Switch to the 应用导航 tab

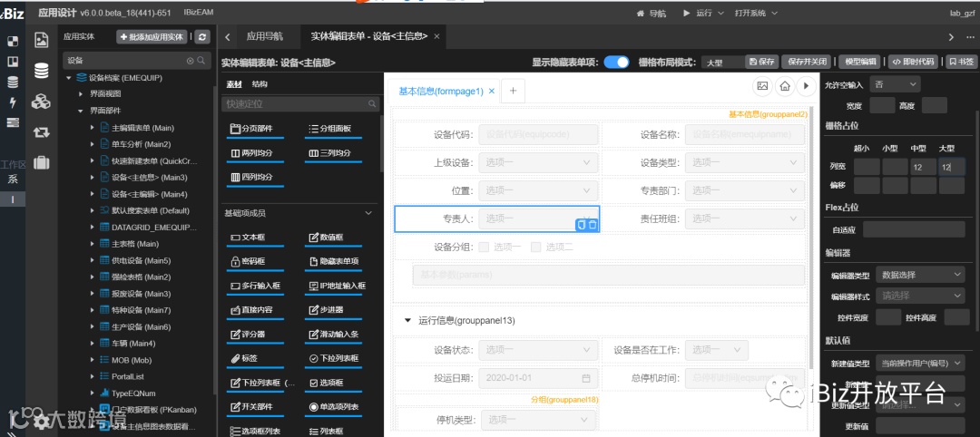click(x=264, y=37)
